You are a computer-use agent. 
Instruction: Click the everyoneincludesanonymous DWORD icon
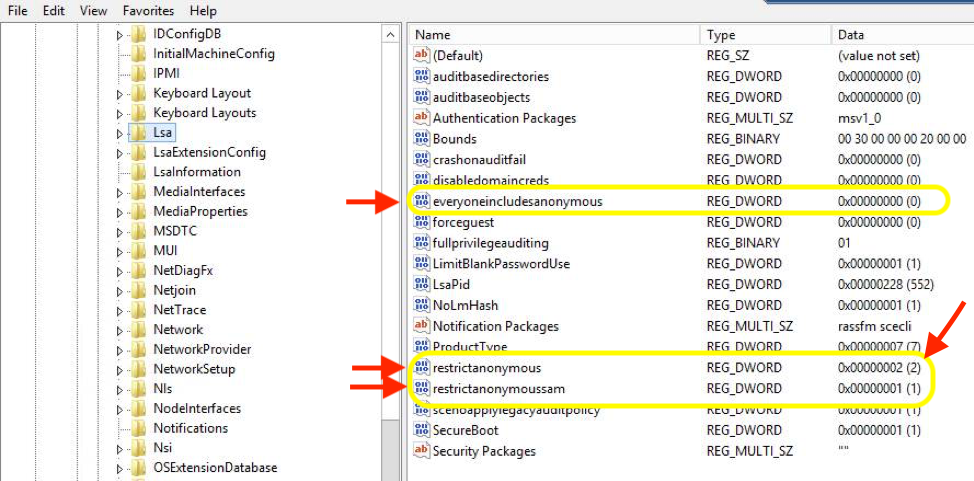422,202
